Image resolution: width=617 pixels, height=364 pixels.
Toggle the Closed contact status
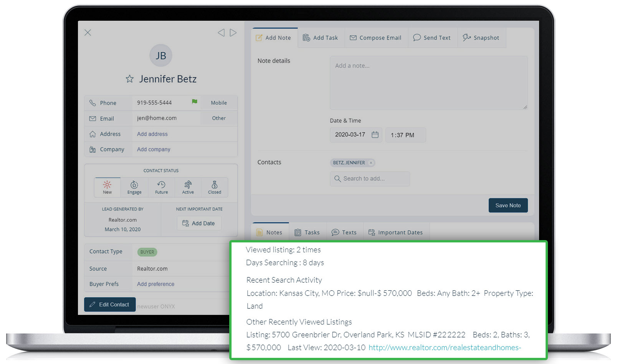[214, 187]
